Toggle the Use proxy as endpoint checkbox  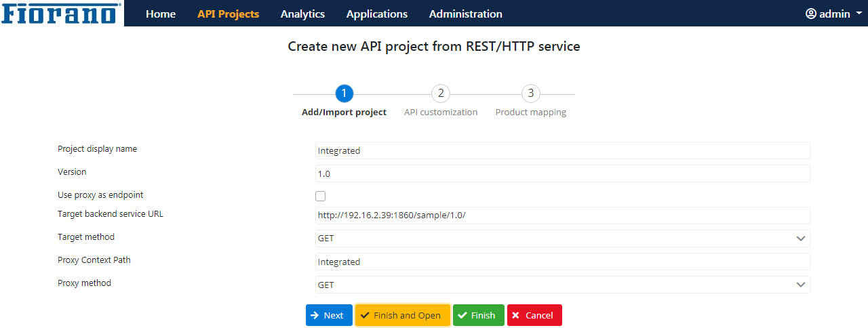(x=321, y=196)
